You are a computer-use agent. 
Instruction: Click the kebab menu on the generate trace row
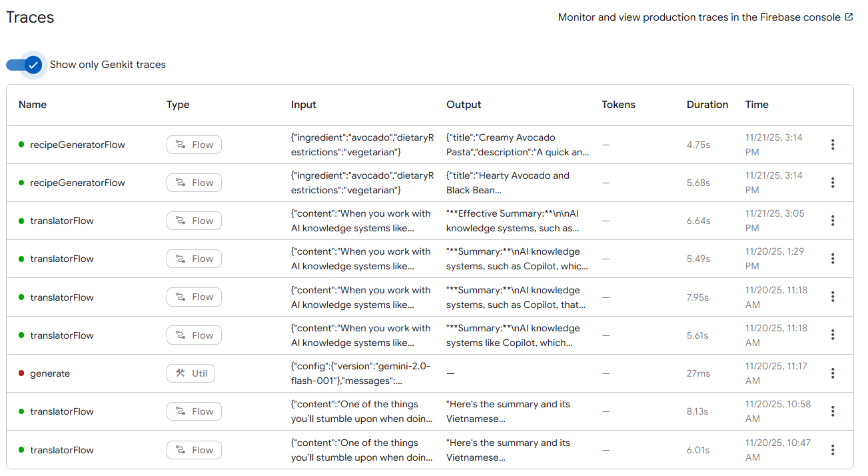point(832,373)
